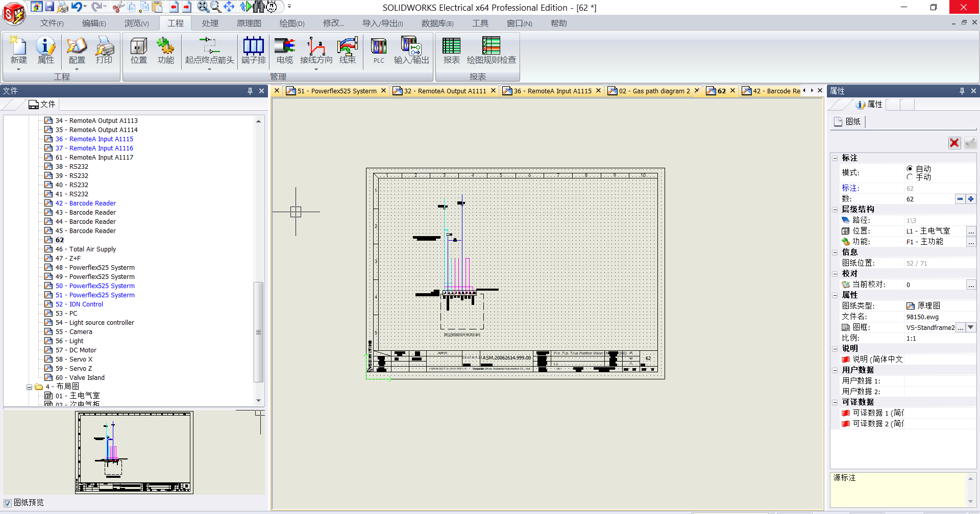Close the '36 - RemoteA Input A1115' tab
Screen dimensions: 980x514
click(x=598, y=91)
